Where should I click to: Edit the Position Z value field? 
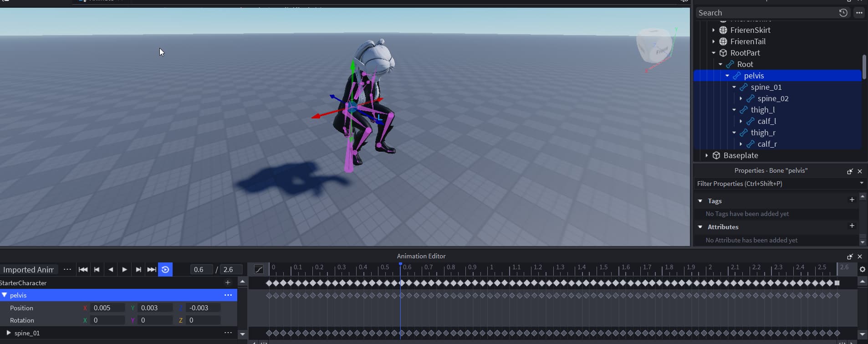[x=203, y=308]
